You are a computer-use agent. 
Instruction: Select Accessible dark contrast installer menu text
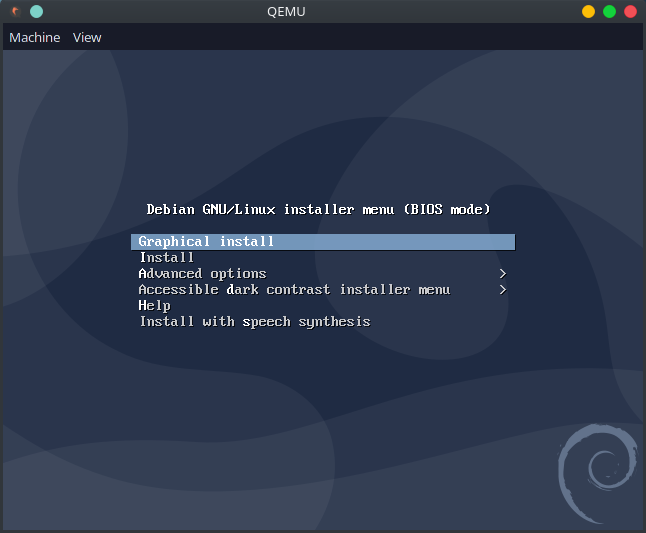click(x=294, y=290)
